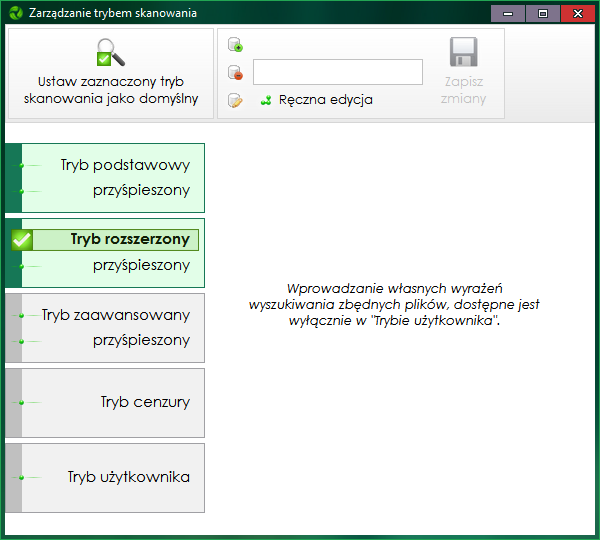Viewport: 600px width, 540px height.
Task: Choose Tryb rozszerzony scan mode
Action: (129, 240)
